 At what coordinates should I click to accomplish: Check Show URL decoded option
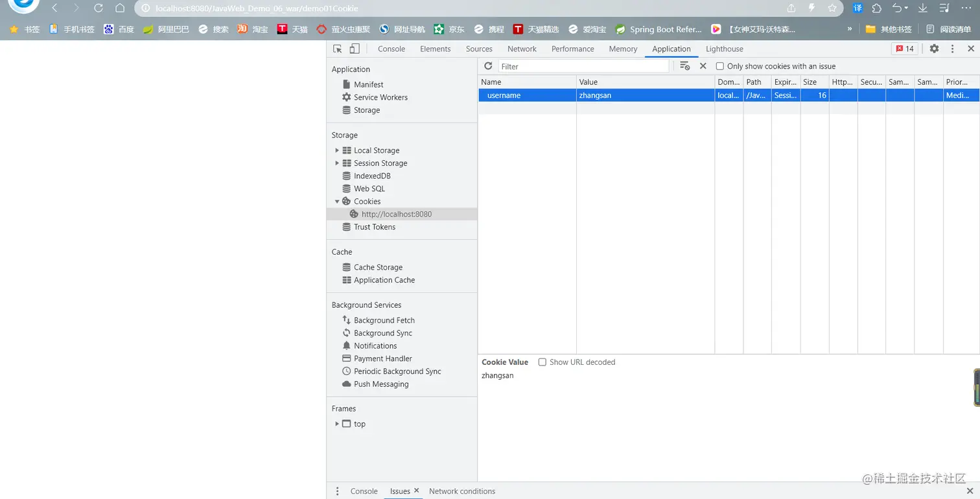coord(542,362)
